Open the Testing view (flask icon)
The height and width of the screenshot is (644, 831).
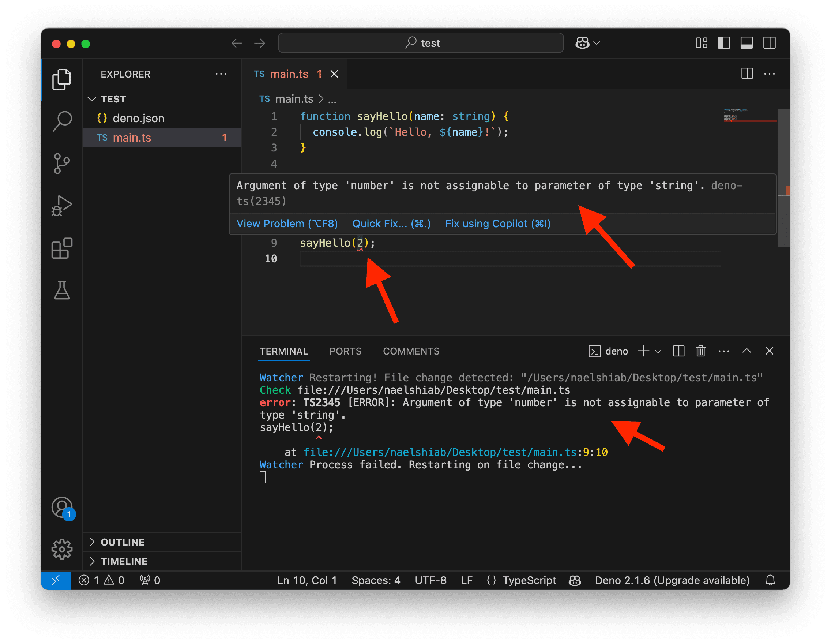pyautogui.click(x=62, y=291)
